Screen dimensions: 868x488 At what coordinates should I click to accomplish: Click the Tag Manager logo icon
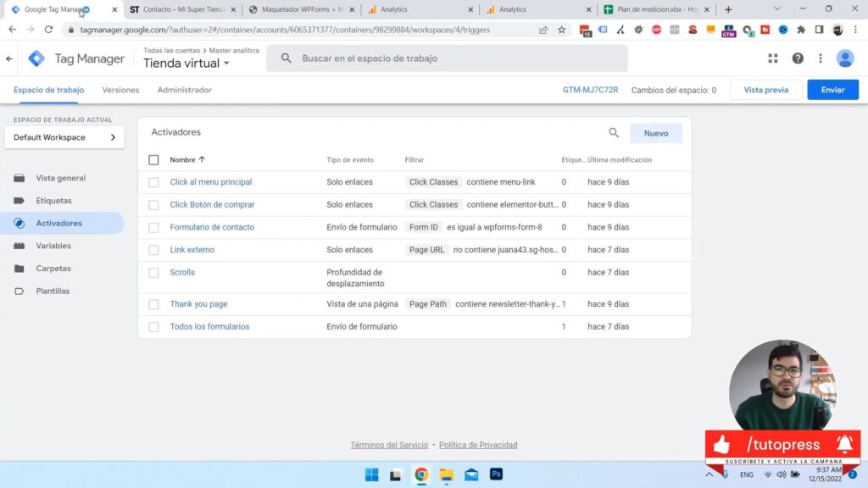36,58
